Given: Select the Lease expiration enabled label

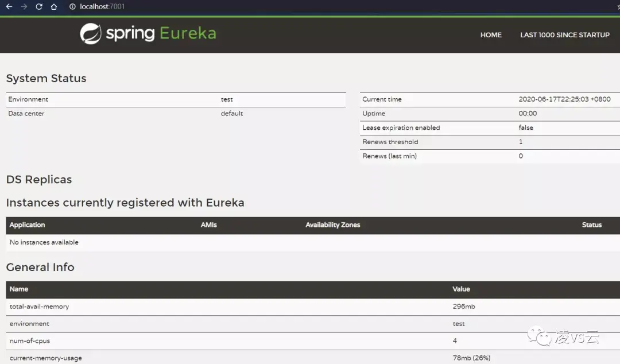Looking at the screenshot, I should (x=401, y=128).
